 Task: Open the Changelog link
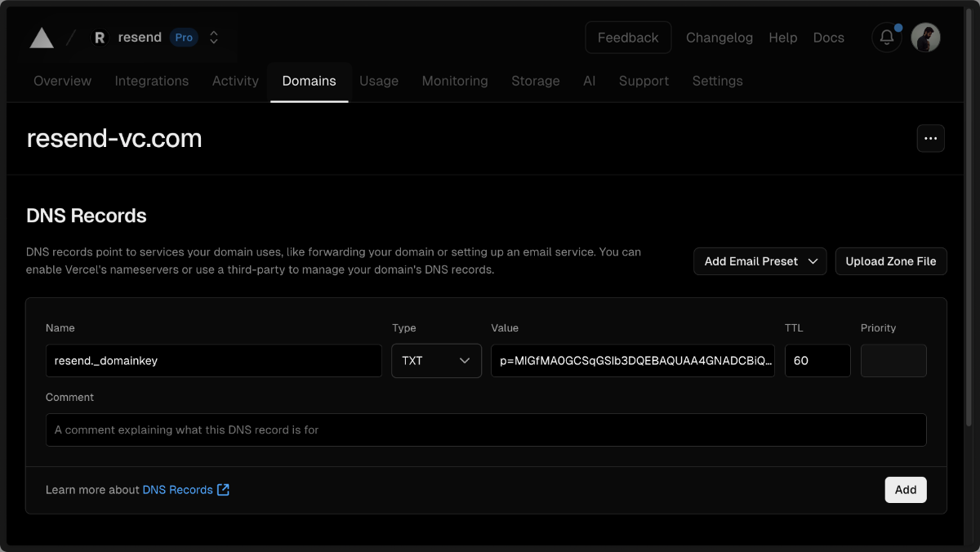719,38
